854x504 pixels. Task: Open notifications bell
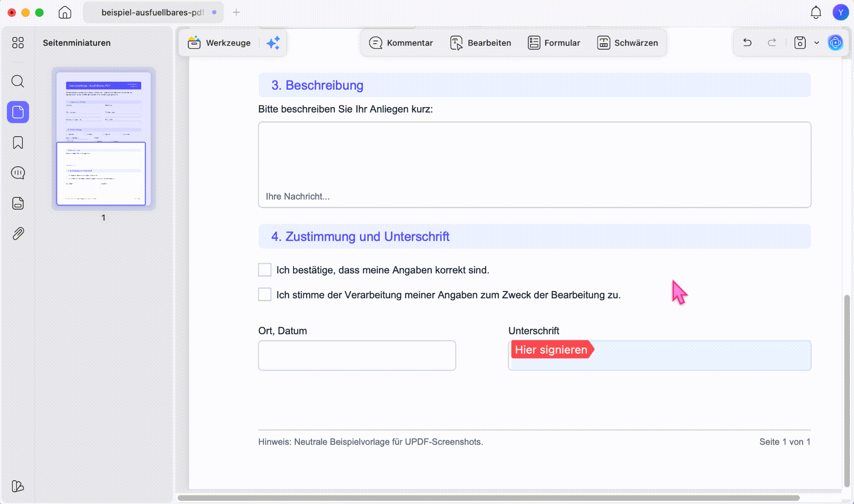(816, 12)
